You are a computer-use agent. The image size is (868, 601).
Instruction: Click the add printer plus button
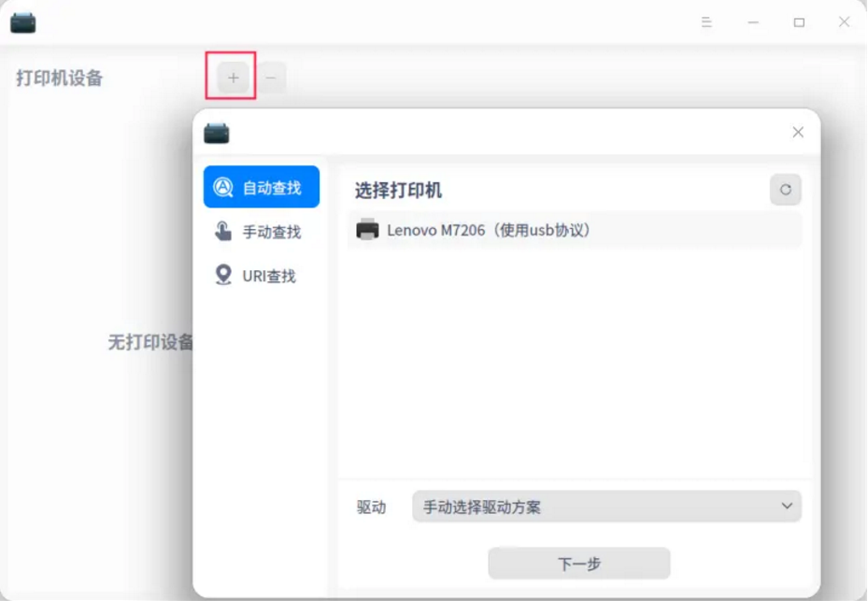[233, 78]
